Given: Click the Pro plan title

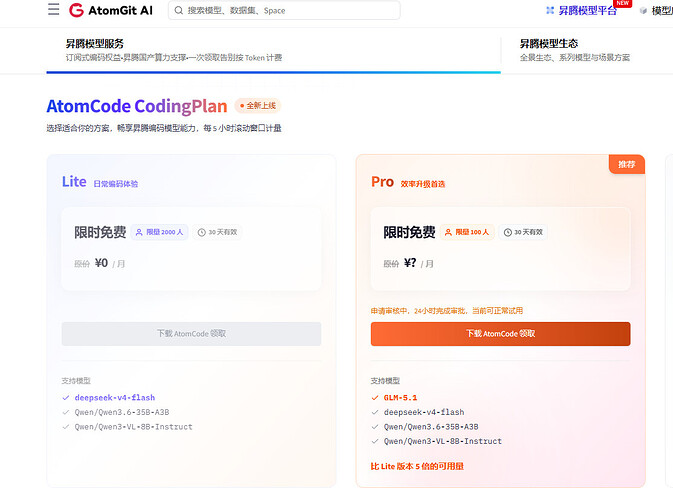Looking at the screenshot, I should (x=382, y=182).
